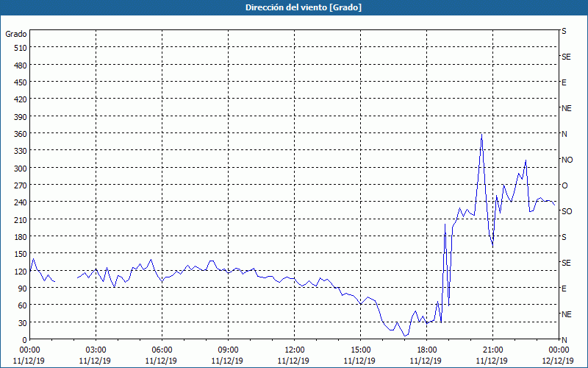Click the 330 degree axis label
The width and height of the screenshot is (588, 368).
coord(21,151)
